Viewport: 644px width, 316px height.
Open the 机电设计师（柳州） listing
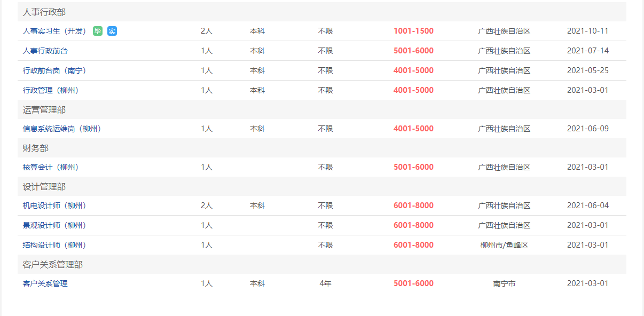54,206
